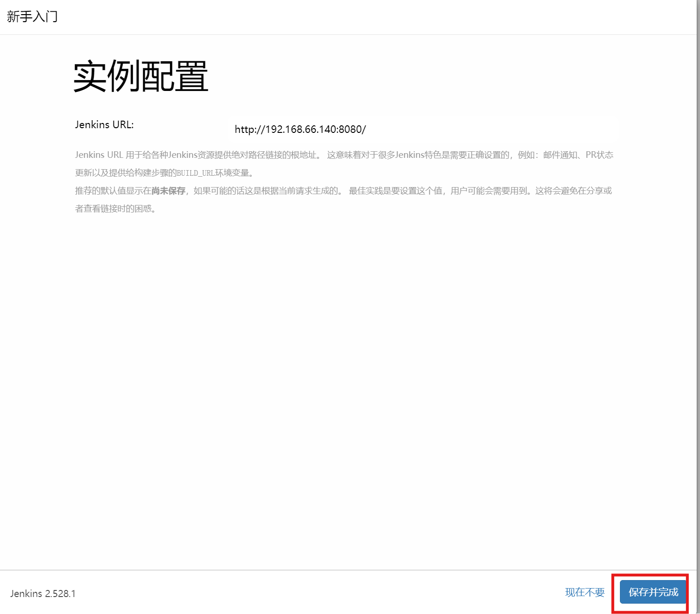This screenshot has width=700, height=614.
Task: Click the '新手入门' header title
Action: [32, 16]
